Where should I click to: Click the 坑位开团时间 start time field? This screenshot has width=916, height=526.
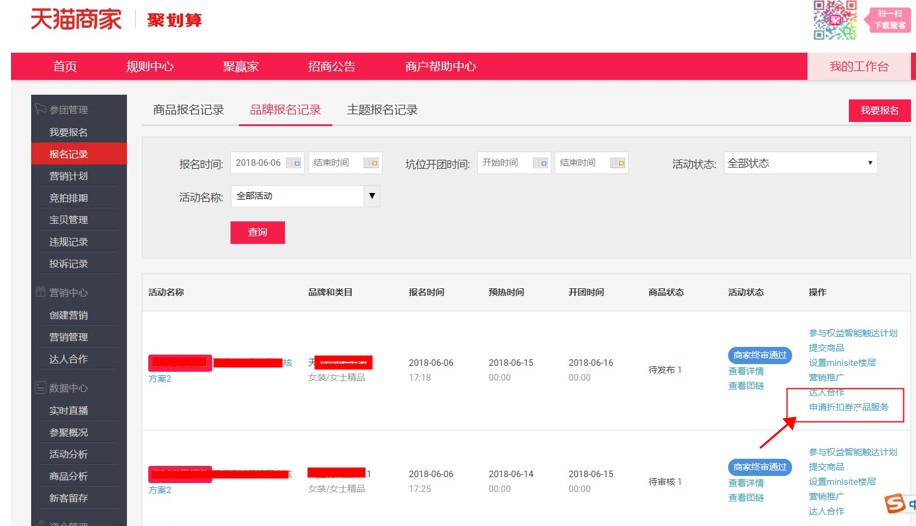(x=503, y=163)
